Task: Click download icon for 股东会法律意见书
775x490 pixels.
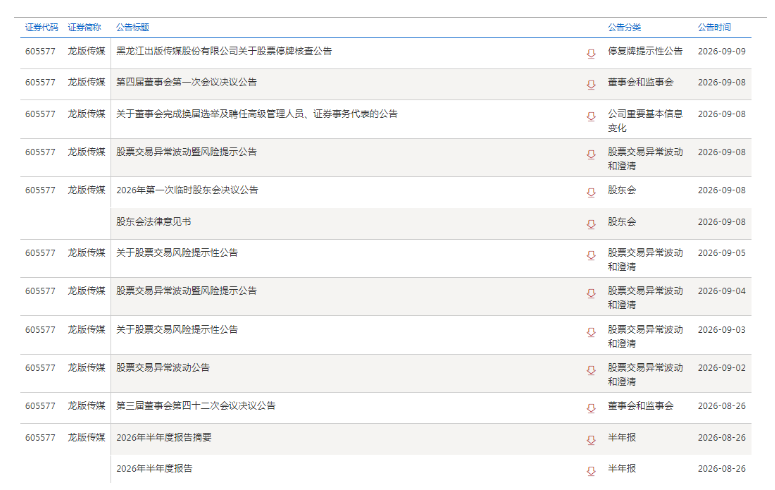Action: coord(591,224)
